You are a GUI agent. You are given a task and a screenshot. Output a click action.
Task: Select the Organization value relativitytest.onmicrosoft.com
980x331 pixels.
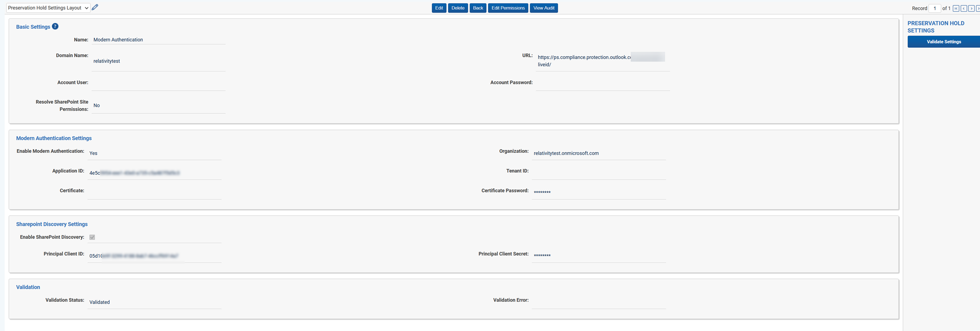tap(566, 153)
